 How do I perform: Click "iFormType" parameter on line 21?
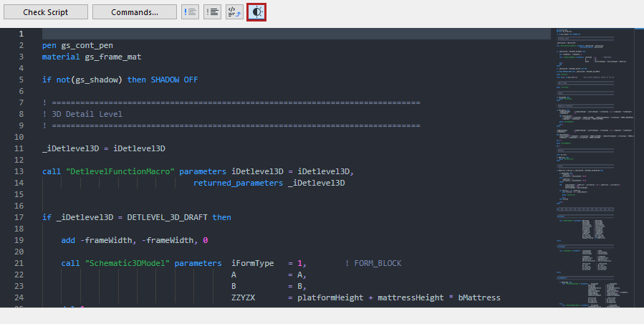[x=253, y=263]
